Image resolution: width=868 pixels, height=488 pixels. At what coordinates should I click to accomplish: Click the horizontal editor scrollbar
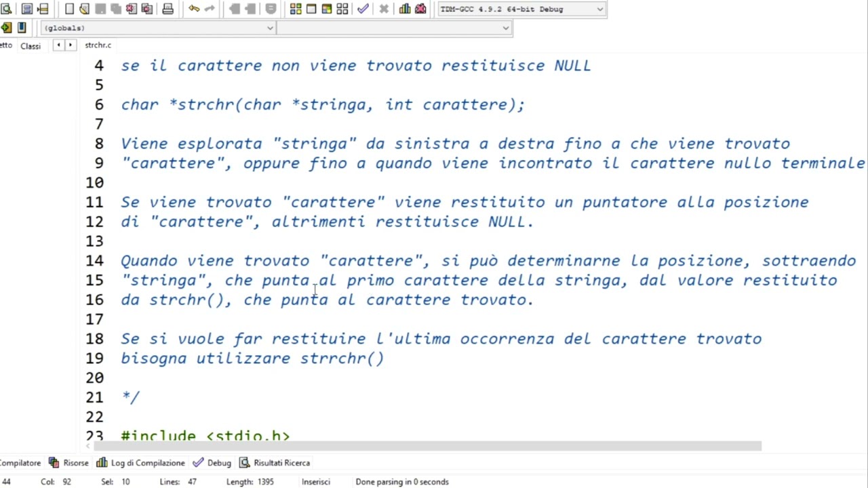click(x=427, y=446)
